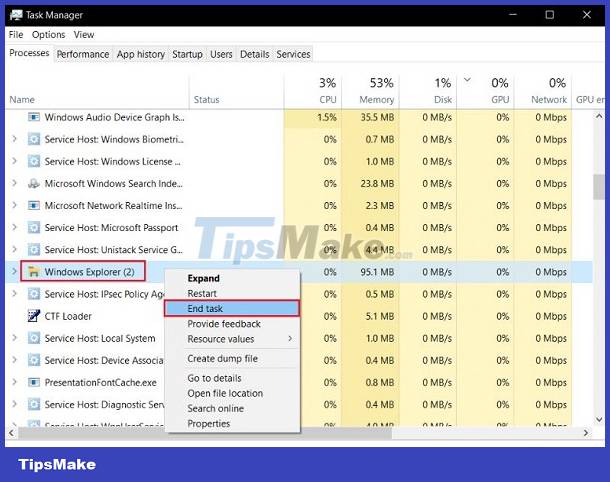Click the CTF Loader pen icon
This screenshot has width=610, height=482.
coord(34,316)
